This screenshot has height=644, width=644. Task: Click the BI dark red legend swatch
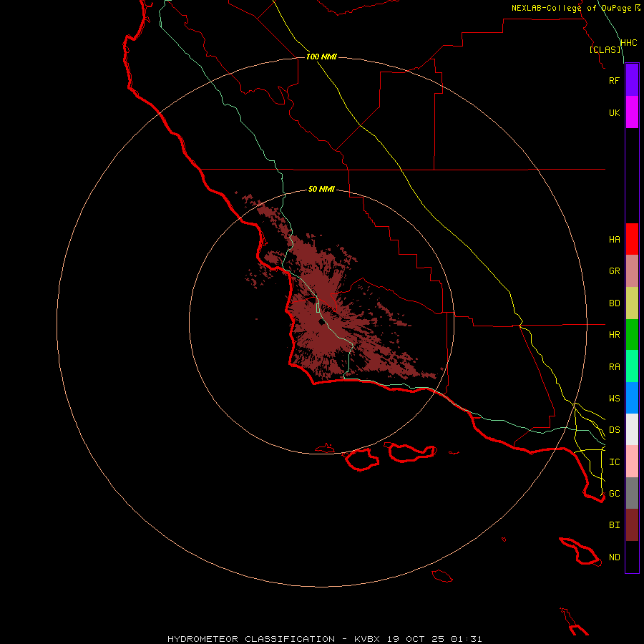[x=632, y=525]
